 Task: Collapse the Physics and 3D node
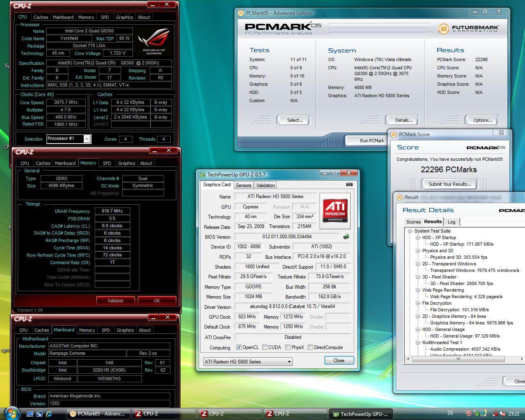[418, 251]
